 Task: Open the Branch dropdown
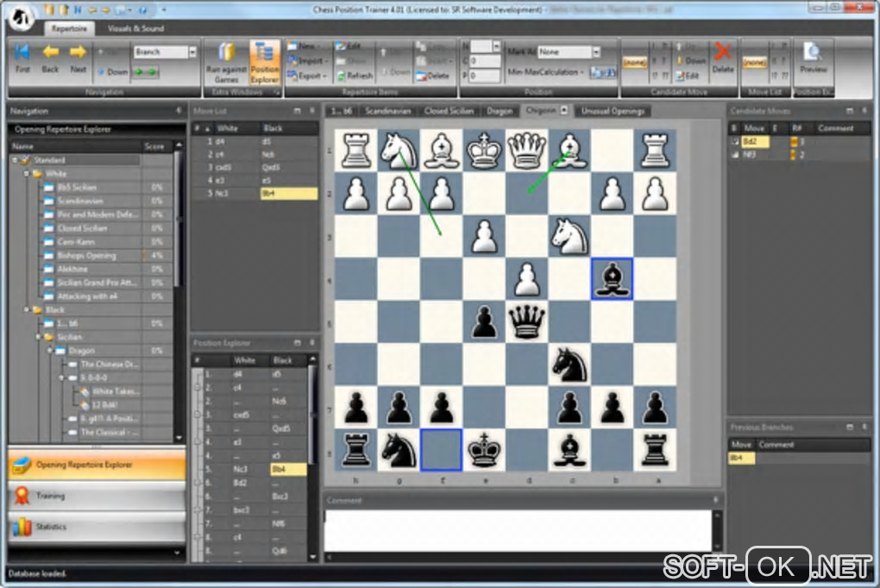pyautogui.click(x=192, y=52)
